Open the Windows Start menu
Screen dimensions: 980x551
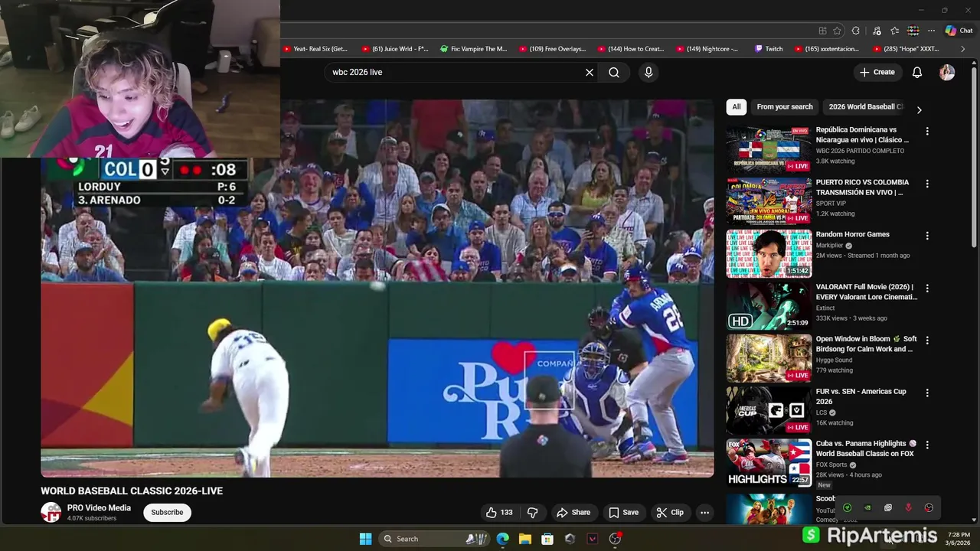(x=366, y=539)
